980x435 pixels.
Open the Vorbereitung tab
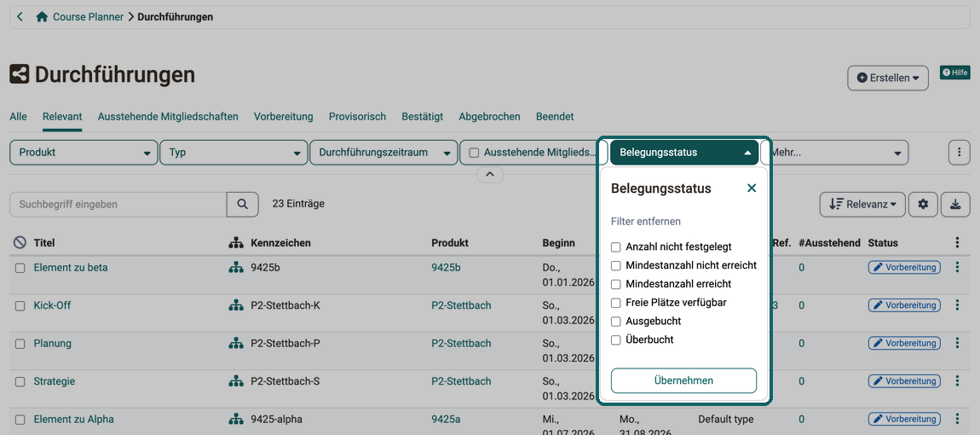tap(283, 116)
